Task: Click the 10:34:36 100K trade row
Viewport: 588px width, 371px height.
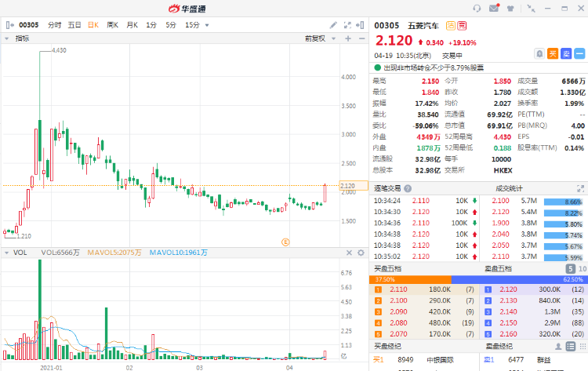Action: coord(425,224)
